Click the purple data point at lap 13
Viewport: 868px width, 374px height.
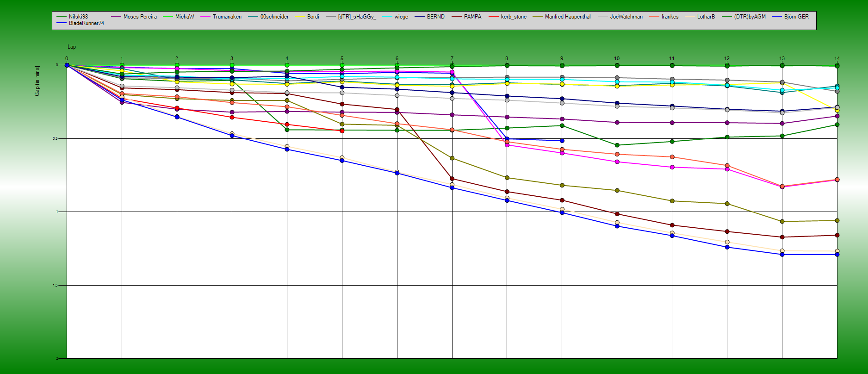(782, 124)
